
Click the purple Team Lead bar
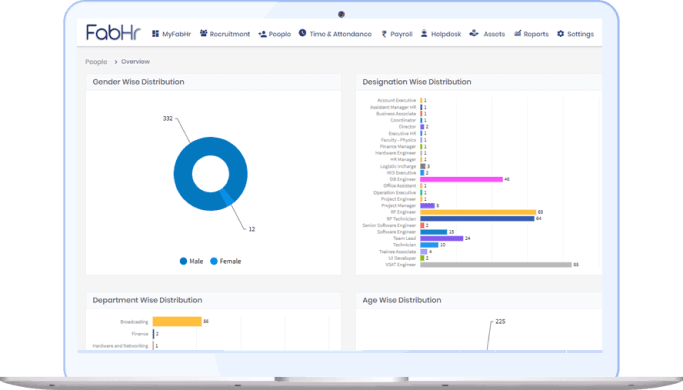(442, 238)
